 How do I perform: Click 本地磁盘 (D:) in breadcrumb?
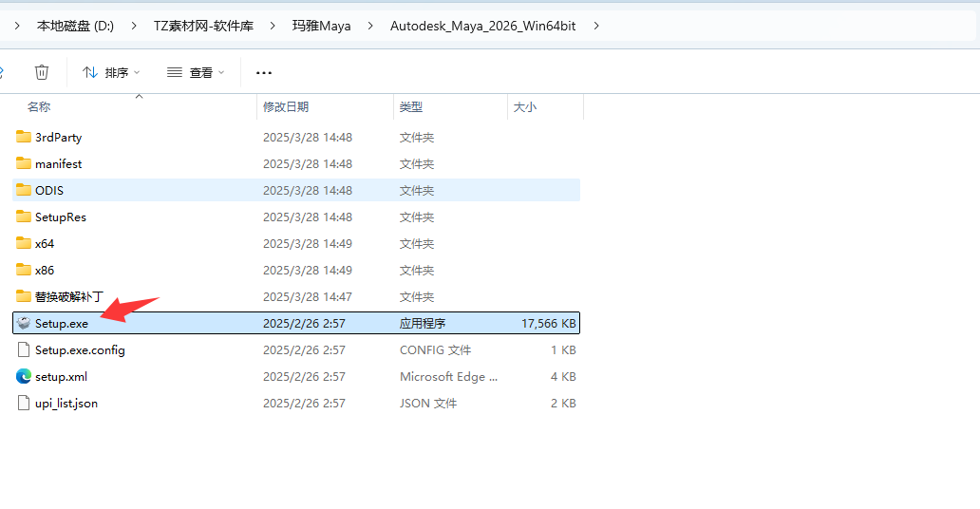tap(76, 26)
